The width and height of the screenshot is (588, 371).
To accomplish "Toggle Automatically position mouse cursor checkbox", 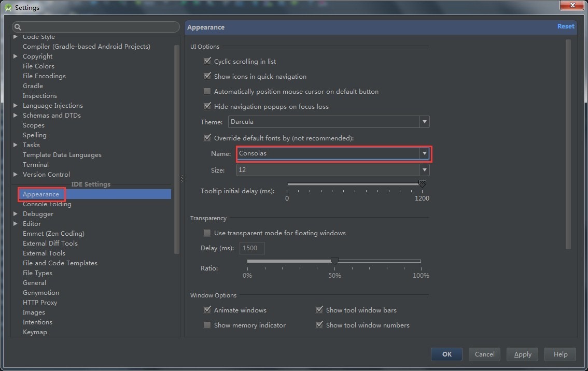I will tap(207, 91).
